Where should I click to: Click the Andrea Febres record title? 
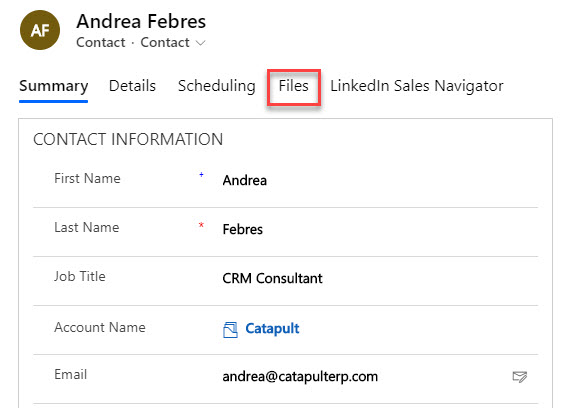pyautogui.click(x=141, y=21)
